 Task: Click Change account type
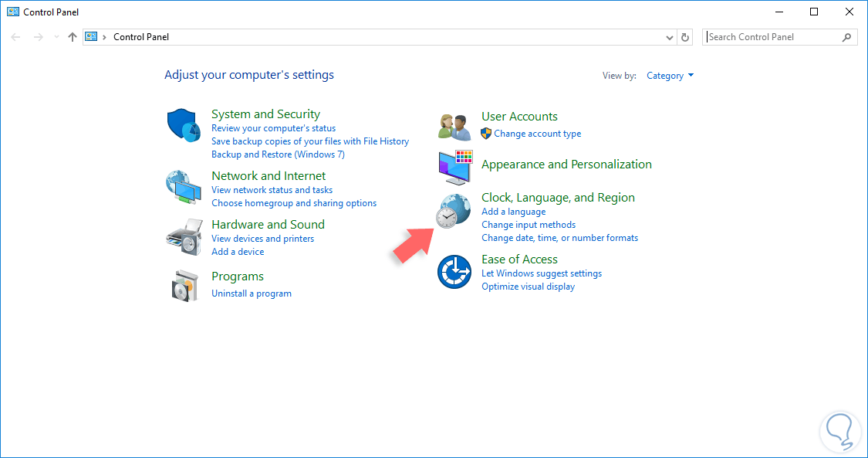click(x=538, y=134)
